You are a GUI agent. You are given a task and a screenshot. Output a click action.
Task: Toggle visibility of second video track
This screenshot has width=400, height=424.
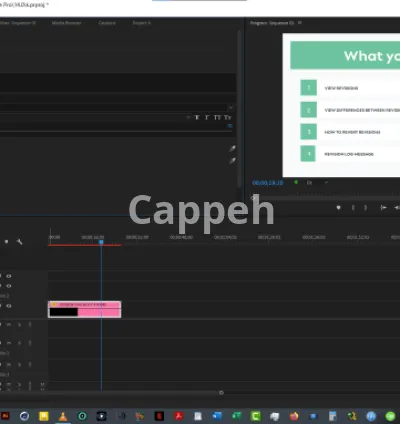(9, 286)
